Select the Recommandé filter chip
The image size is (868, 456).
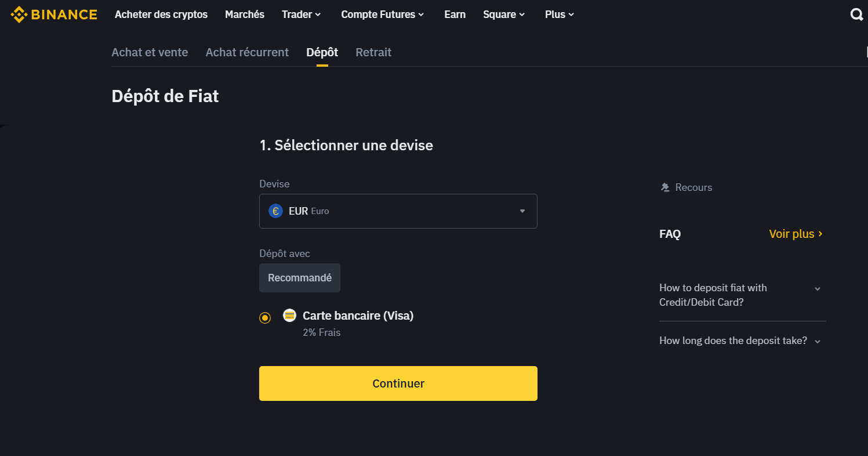coord(300,278)
